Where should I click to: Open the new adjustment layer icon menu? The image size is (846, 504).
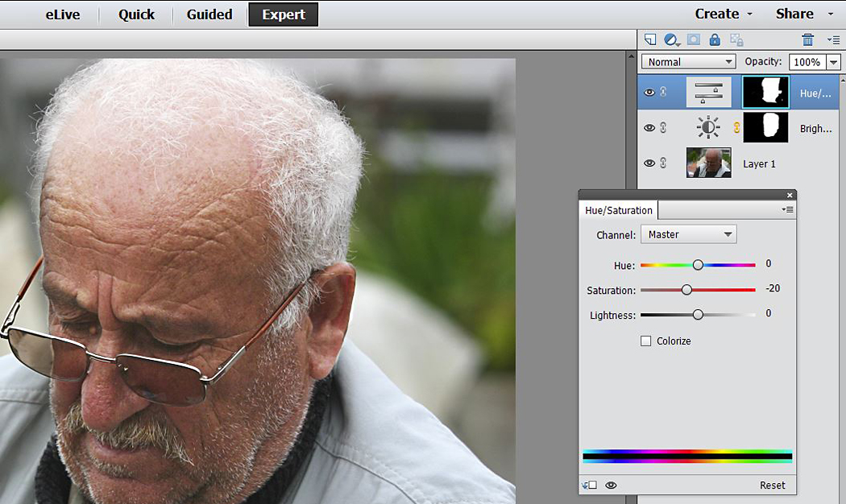coord(672,39)
